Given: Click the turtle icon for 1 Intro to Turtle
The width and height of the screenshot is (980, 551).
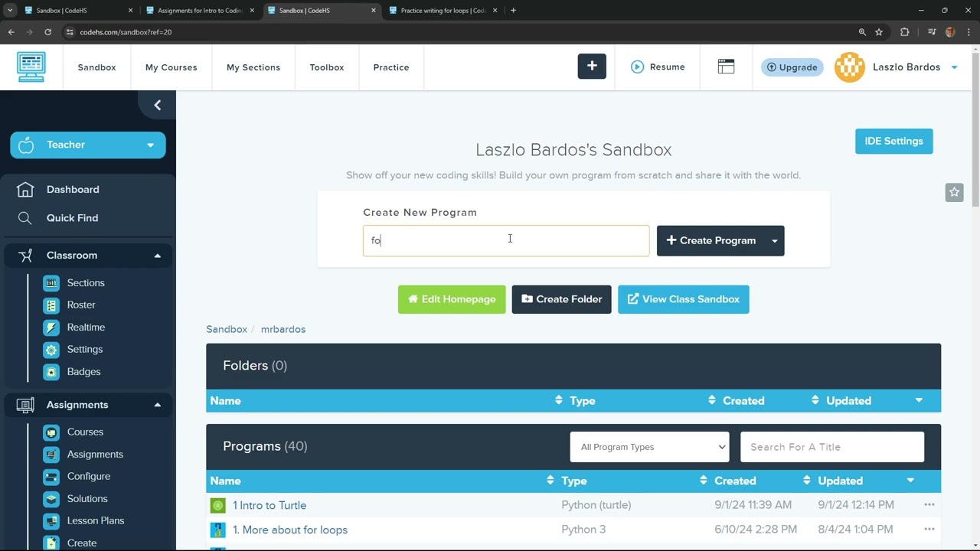Looking at the screenshot, I should [217, 505].
